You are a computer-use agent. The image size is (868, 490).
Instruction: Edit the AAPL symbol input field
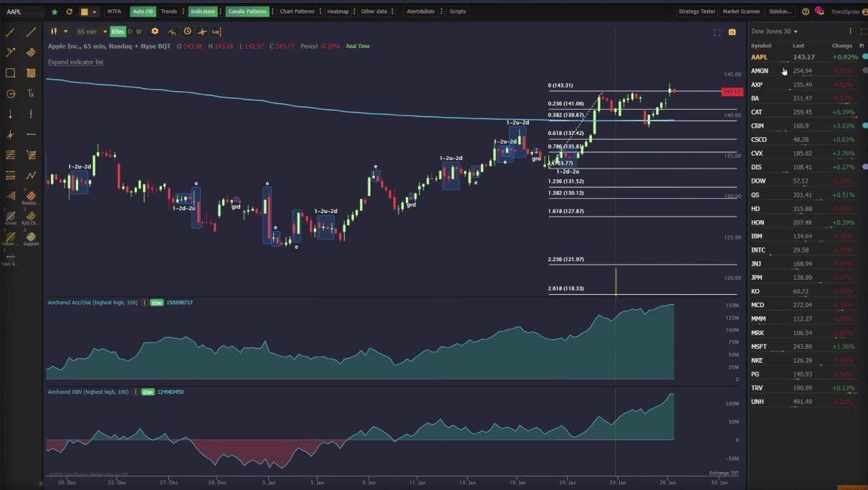coord(24,11)
